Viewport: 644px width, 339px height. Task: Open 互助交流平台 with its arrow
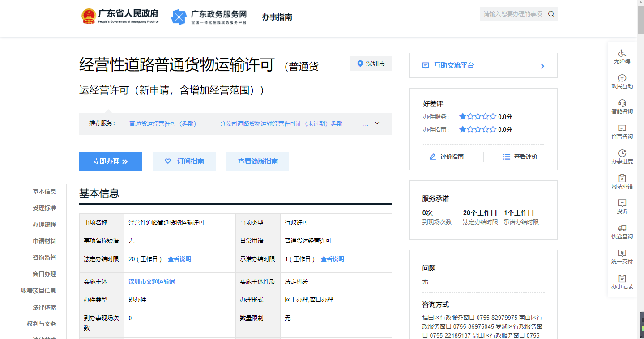(542, 65)
